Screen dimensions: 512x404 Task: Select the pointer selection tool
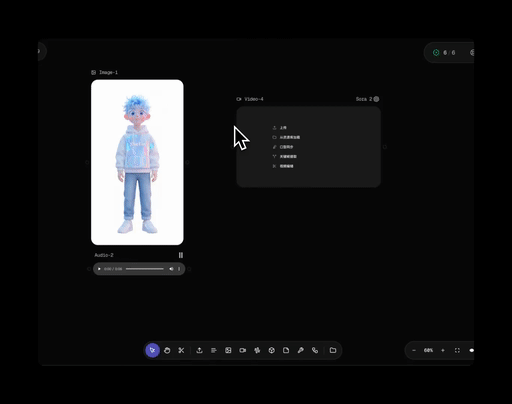[153, 350]
